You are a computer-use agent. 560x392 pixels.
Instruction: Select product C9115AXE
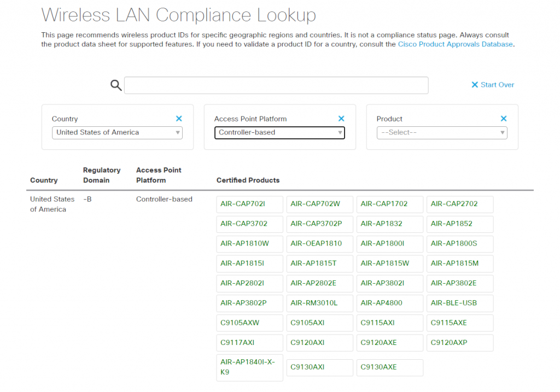click(x=460, y=323)
